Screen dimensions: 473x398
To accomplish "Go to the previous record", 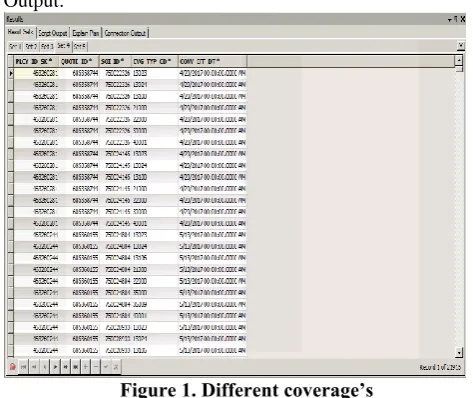I will click(x=45, y=367).
